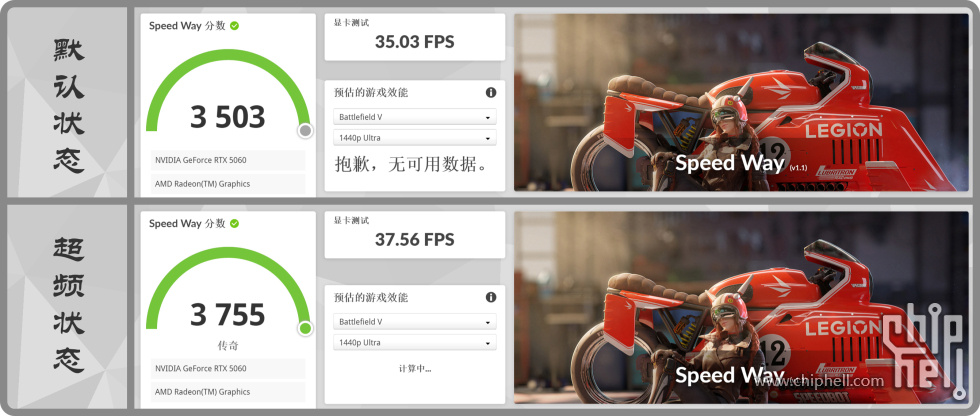Viewport: 980px width, 416px height.
Task: Click the info icon in the bottom estimated game performance panel
Action: point(491,297)
